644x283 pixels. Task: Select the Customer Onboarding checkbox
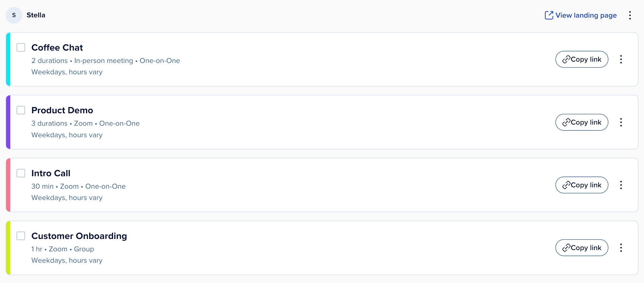[21, 236]
